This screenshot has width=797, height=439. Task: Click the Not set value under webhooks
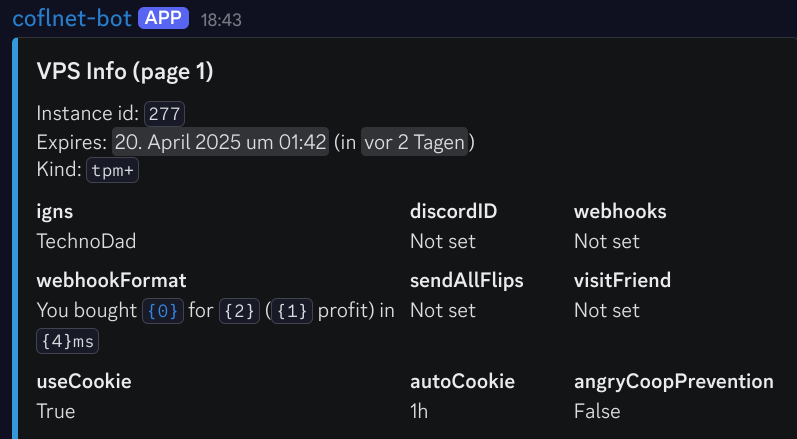(606, 241)
